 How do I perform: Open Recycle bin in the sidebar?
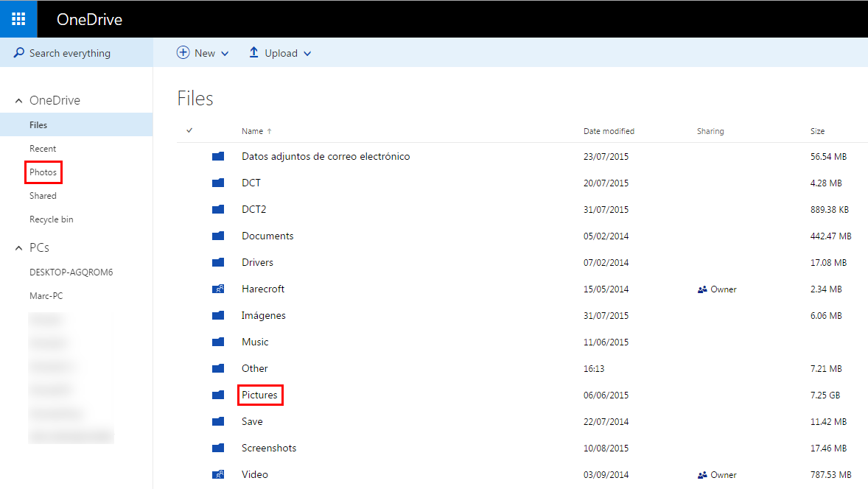51,219
